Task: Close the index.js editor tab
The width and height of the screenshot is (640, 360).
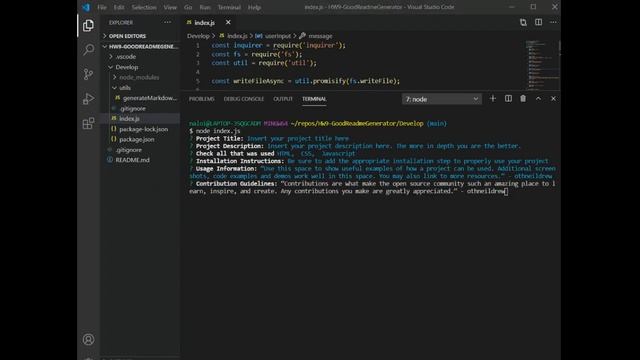Action: pyautogui.click(x=228, y=22)
